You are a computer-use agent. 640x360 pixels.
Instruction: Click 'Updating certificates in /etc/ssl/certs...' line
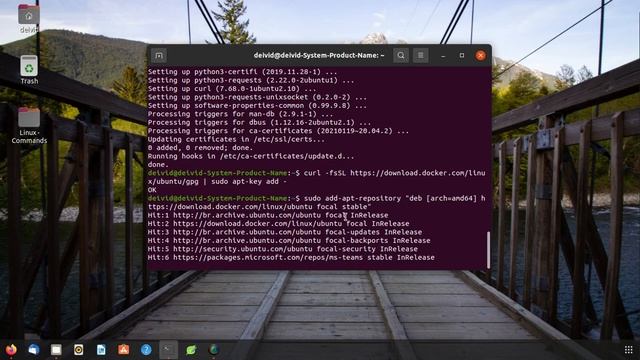coord(236,139)
